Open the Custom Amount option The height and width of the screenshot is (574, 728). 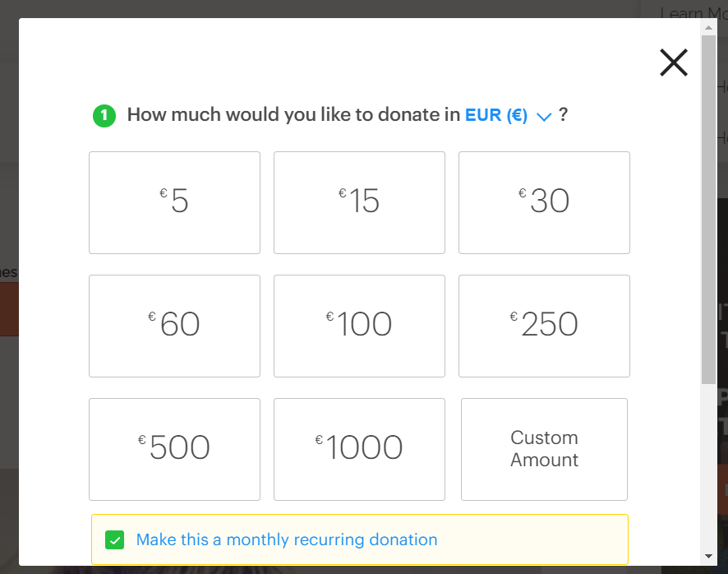click(544, 450)
